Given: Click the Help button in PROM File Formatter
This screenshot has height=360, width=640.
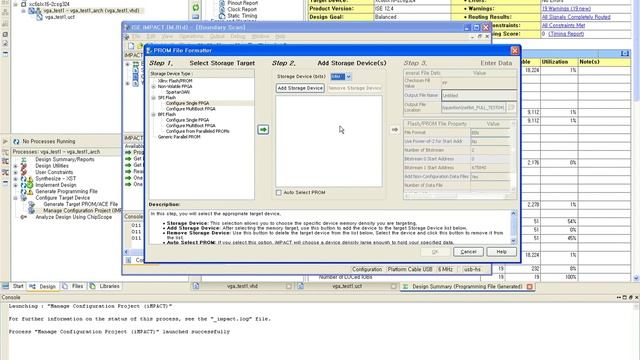Looking at the screenshot, I should pos(502,252).
